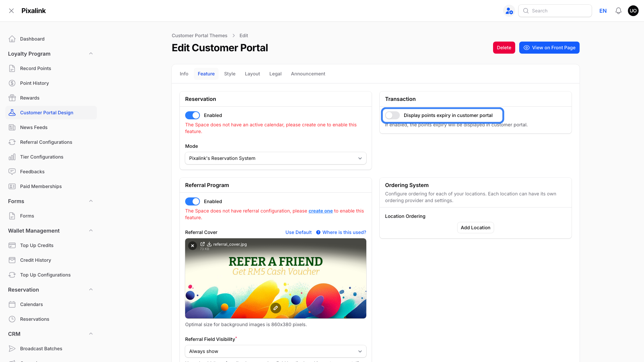The width and height of the screenshot is (644, 362).
Task: Click the Use Default link
Action: [299, 232]
